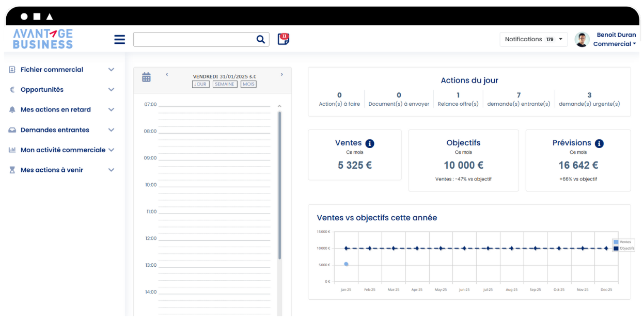Switch calendar to SEMAINE view
644x323 pixels.
click(225, 84)
